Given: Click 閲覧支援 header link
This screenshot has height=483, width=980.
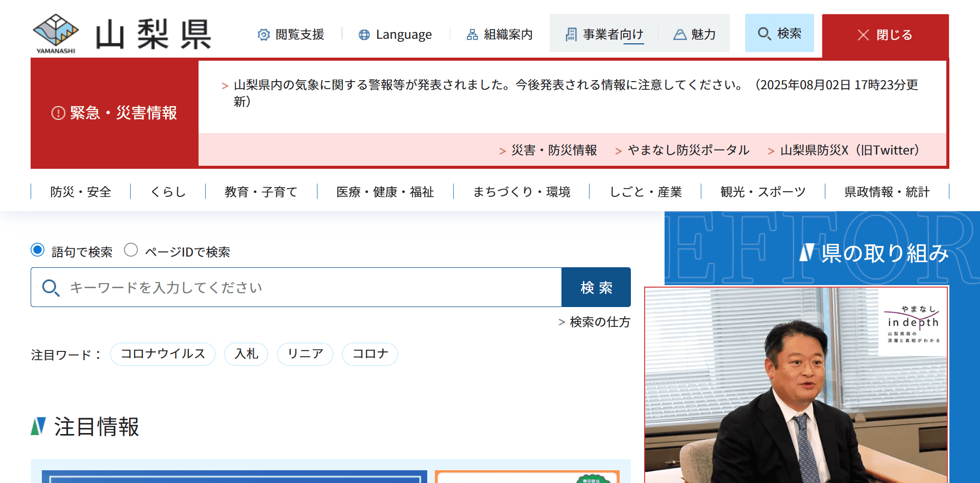Looking at the screenshot, I should click(x=291, y=35).
